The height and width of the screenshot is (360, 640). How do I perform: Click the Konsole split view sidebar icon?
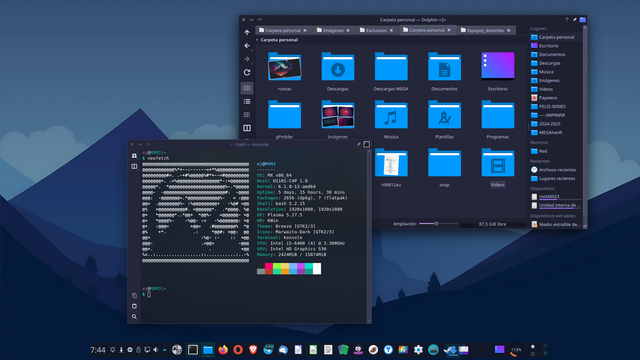tap(134, 167)
